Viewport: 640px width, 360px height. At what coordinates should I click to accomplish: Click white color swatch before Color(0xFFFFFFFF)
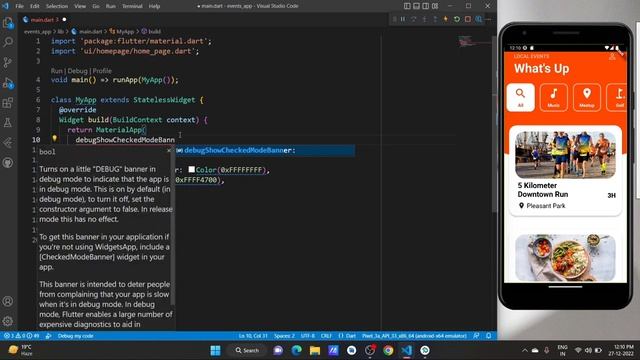click(x=191, y=169)
